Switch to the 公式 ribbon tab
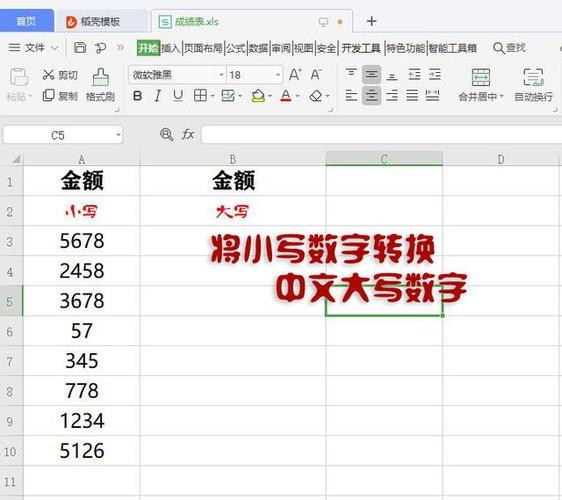Viewport: 562px width, 500px height. (236, 48)
